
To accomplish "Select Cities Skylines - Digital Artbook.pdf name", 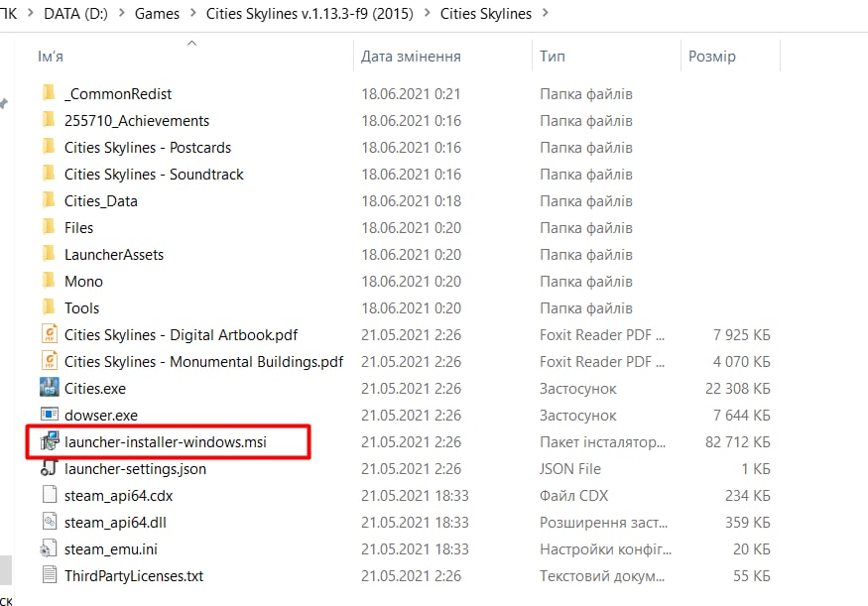I will (x=181, y=335).
